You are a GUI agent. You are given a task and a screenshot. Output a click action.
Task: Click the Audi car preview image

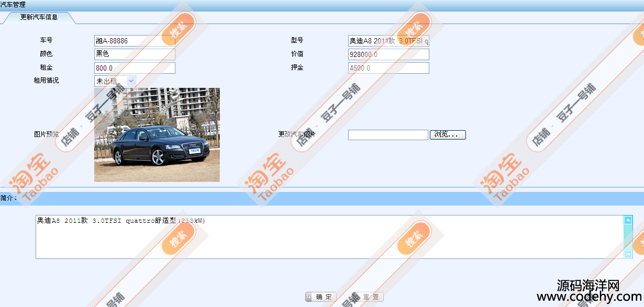[157, 135]
